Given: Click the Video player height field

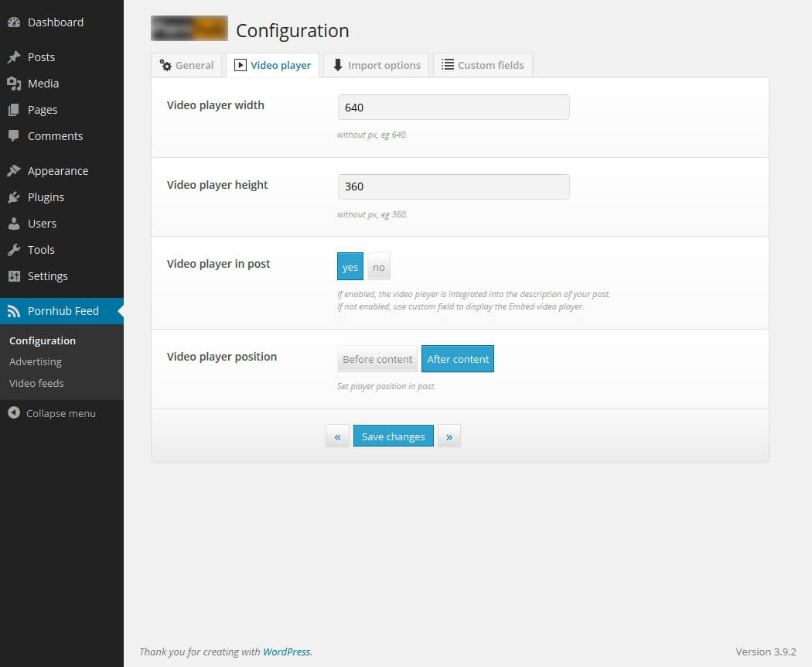Looking at the screenshot, I should tap(454, 186).
